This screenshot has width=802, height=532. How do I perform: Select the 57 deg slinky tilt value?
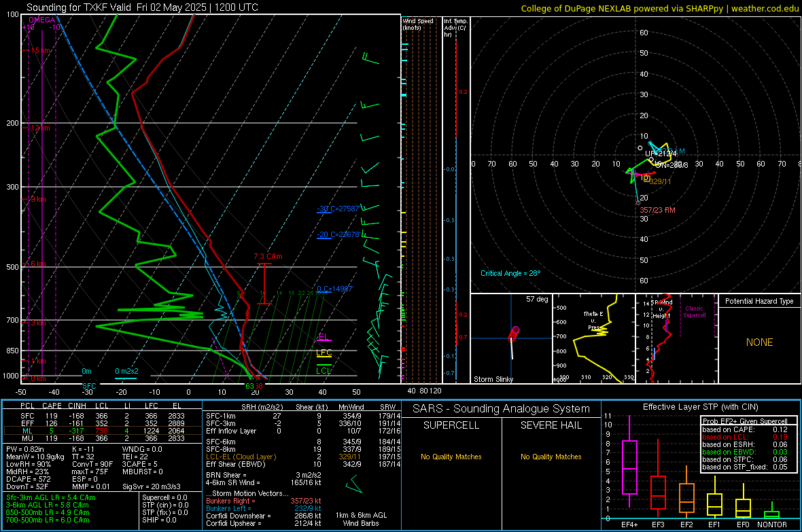(537, 299)
